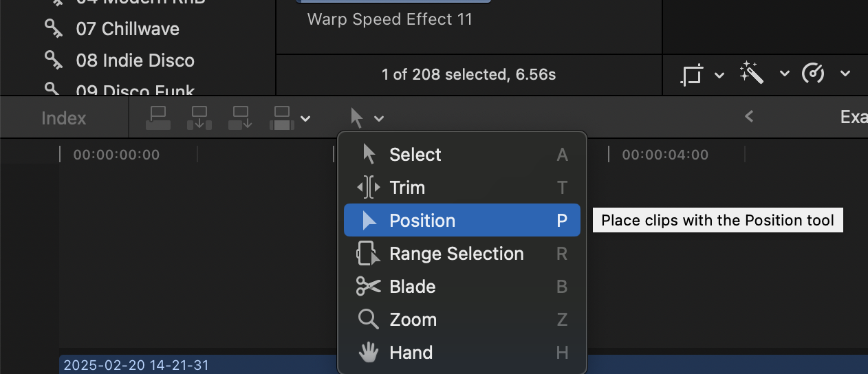The width and height of the screenshot is (868, 374).
Task: Click the magic wand enhancements icon
Action: [x=752, y=73]
